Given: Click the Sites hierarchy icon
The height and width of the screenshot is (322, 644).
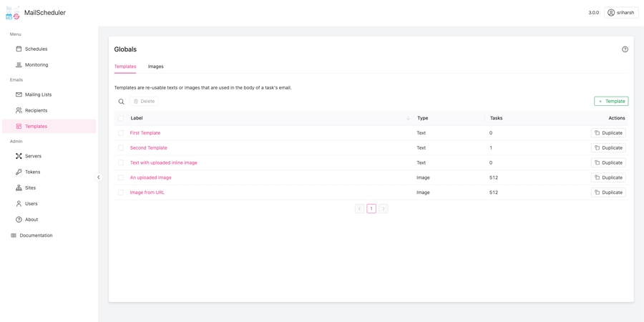Looking at the screenshot, I should (x=19, y=187).
